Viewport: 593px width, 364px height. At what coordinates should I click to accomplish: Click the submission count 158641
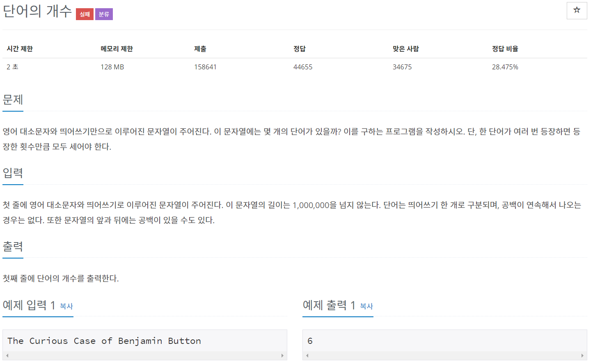tap(205, 67)
